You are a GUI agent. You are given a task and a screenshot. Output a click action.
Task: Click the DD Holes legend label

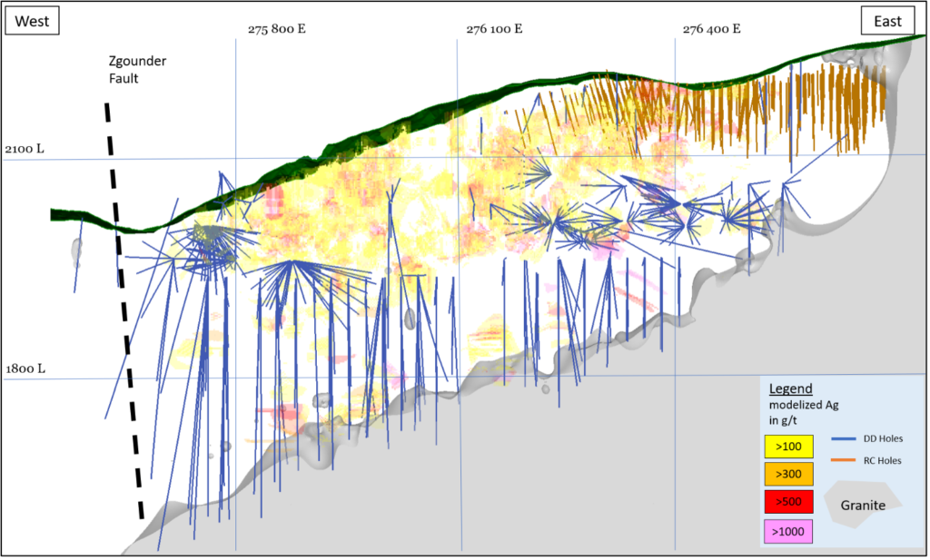pyautogui.click(x=883, y=438)
